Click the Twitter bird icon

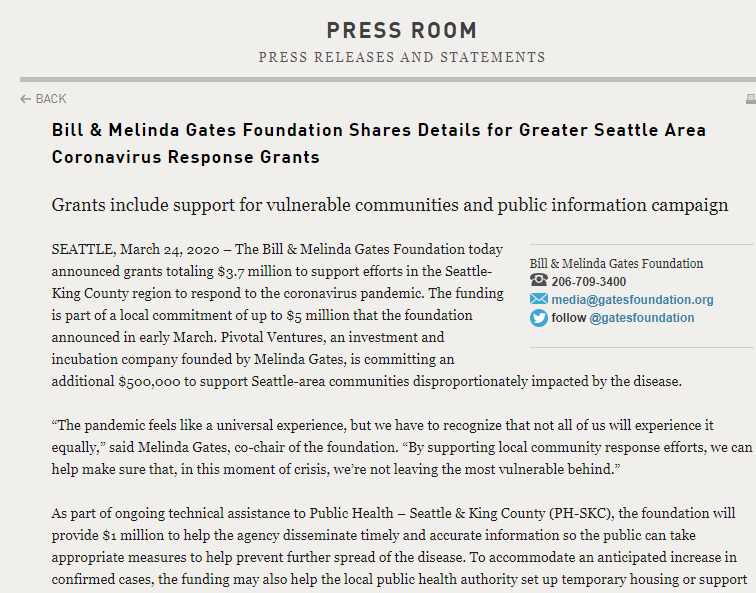539,318
